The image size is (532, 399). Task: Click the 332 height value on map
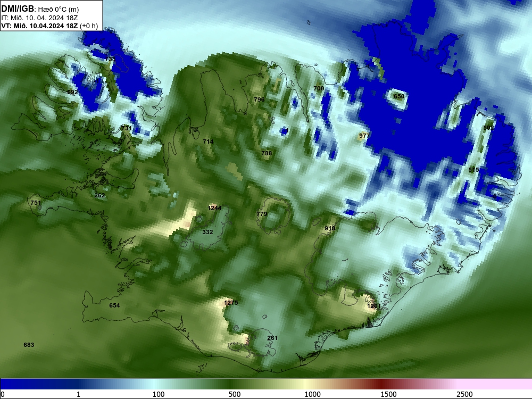click(x=207, y=232)
